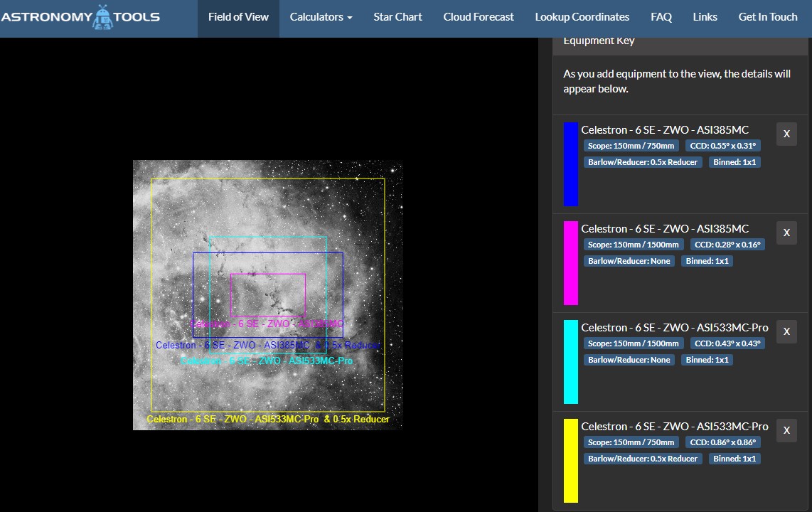
Task: Open the Cloud Forecast page
Action: point(479,17)
